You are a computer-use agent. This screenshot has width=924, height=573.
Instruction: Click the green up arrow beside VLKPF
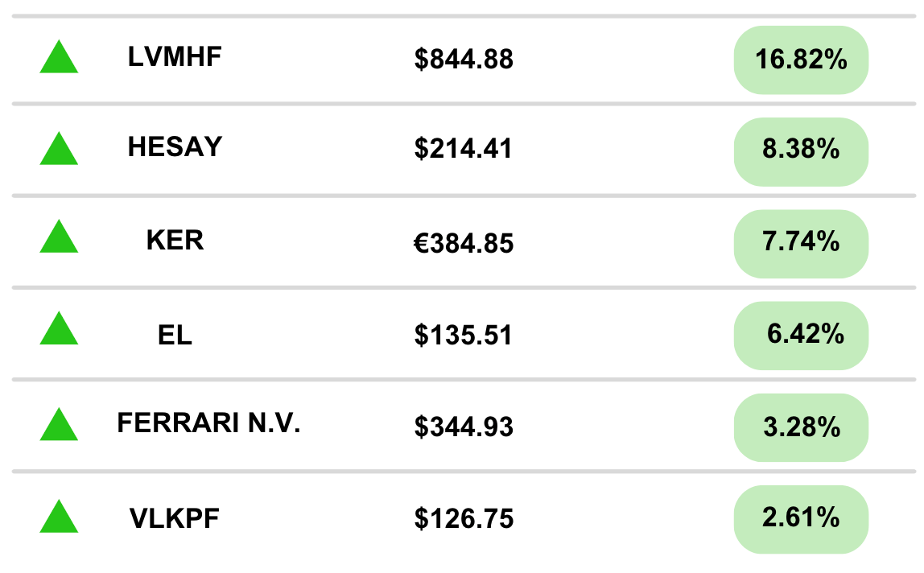(59, 517)
